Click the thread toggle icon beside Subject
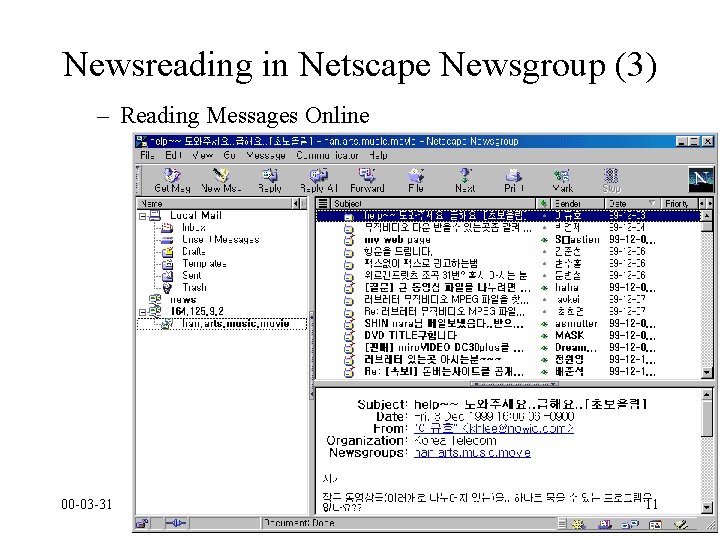 pyautogui.click(x=323, y=203)
